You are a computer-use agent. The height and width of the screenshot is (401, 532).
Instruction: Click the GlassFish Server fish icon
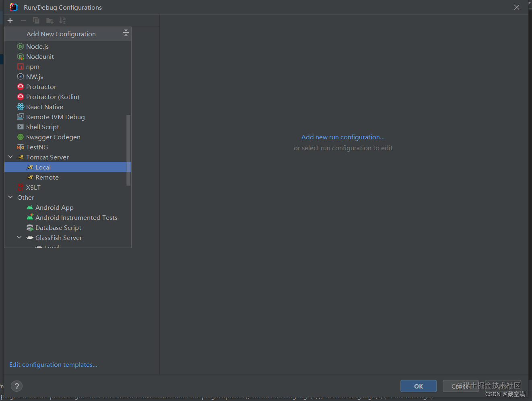pos(30,238)
